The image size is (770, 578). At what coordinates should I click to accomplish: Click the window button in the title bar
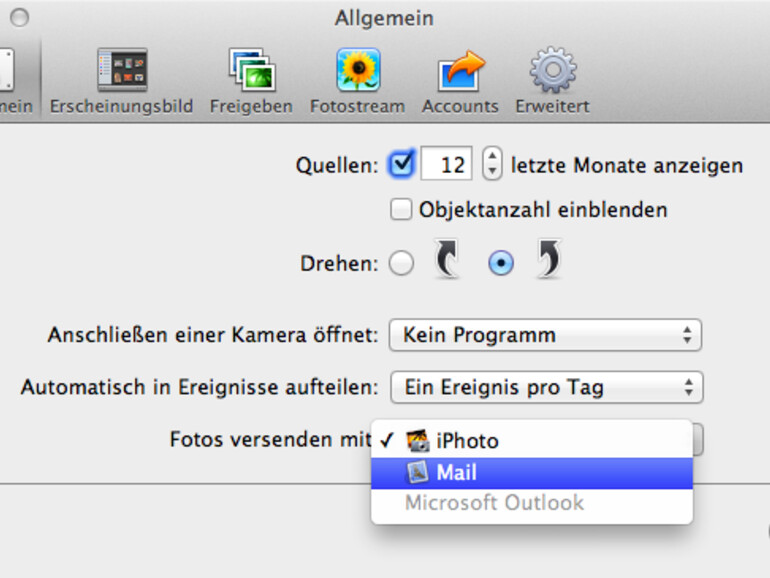click(19, 18)
